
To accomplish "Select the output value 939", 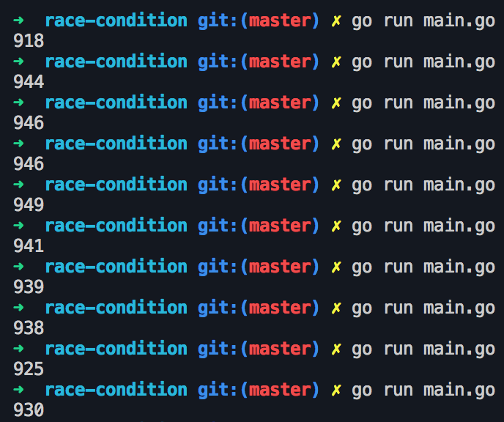I will (29, 286).
